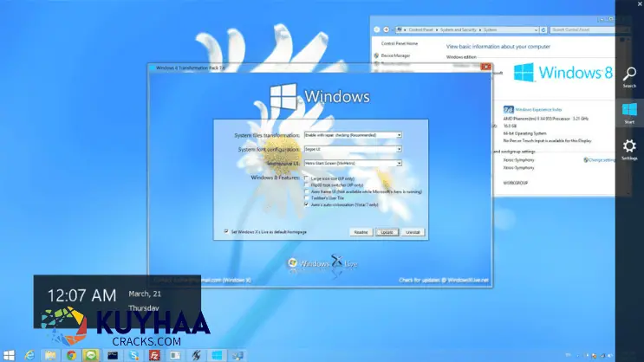Viewport: 644px width, 362px height.
Task: Enable Large icon size (XP only)
Action: 307,178
